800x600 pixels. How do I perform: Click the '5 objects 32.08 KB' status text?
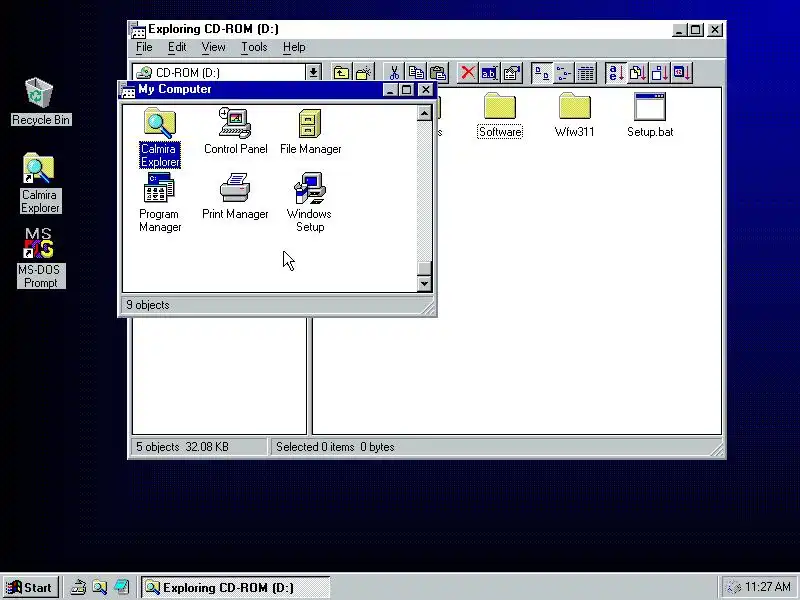coord(182,447)
